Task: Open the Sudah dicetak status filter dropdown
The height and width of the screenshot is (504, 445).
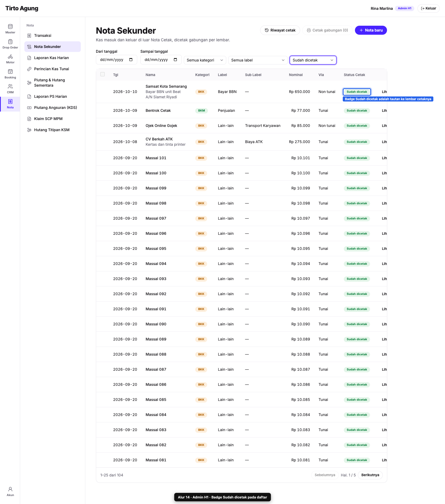Action: 313,60
